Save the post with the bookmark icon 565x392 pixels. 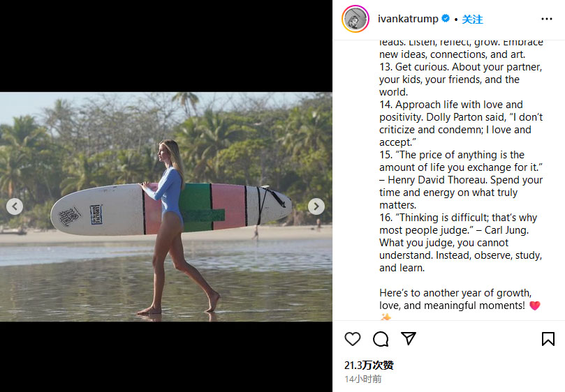click(548, 339)
